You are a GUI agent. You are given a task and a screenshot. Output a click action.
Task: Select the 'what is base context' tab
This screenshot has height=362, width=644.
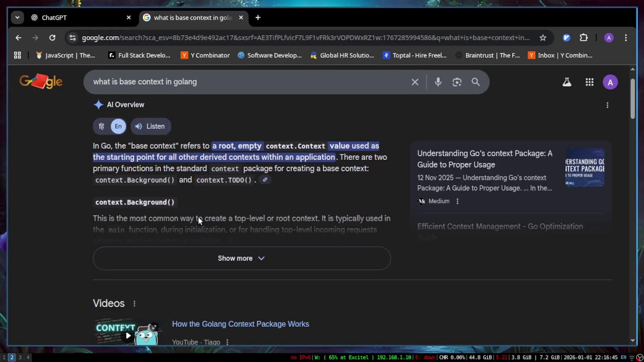[x=193, y=18]
